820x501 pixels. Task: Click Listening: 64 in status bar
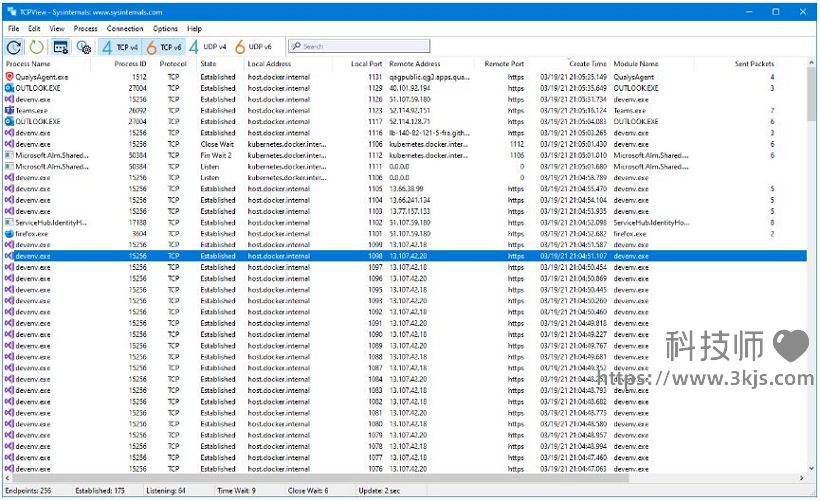166,491
